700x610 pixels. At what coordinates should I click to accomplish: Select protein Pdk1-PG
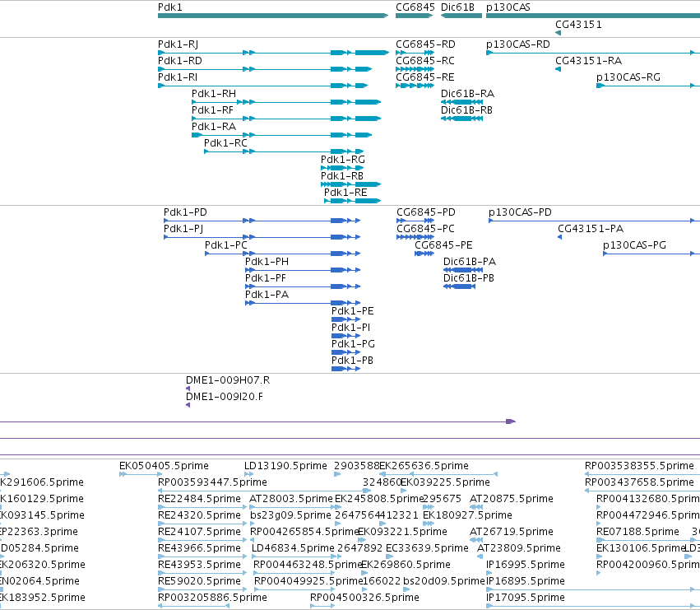pos(346,352)
